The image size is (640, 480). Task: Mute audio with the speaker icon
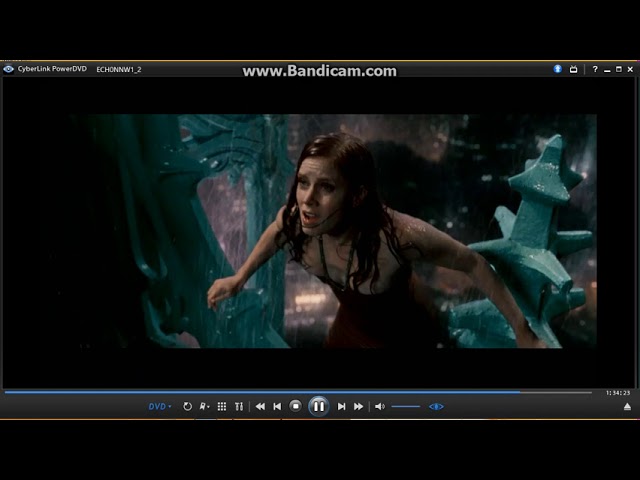(380, 407)
